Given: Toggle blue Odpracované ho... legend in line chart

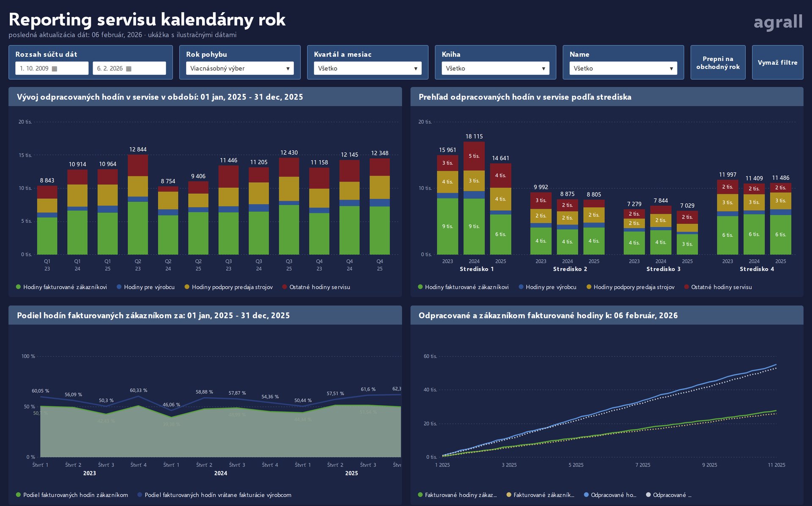Looking at the screenshot, I should (610, 495).
